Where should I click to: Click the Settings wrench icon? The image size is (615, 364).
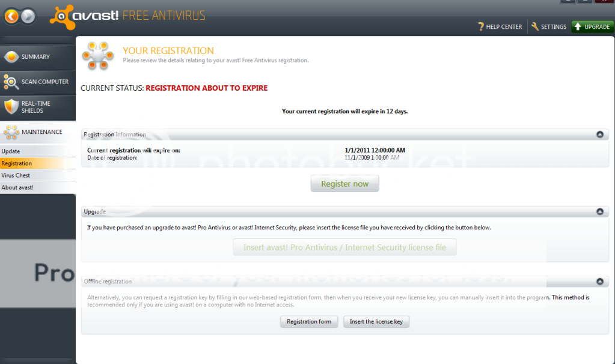tap(534, 26)
